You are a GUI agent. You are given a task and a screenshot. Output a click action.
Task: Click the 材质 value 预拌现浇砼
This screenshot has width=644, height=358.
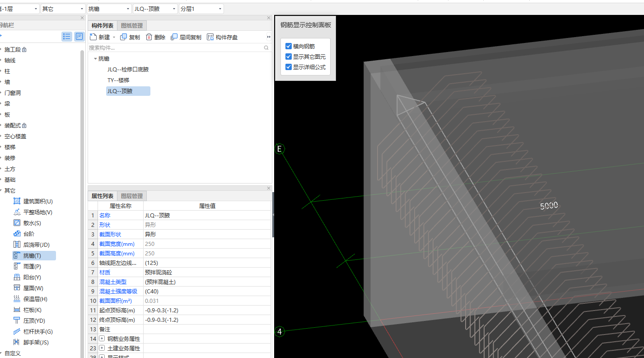[x=207, y=273]
